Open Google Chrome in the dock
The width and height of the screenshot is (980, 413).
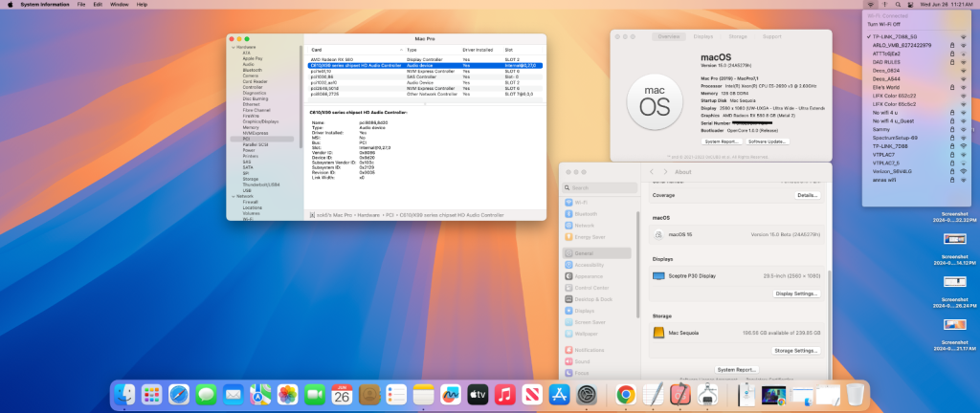[x=625, y=393]
